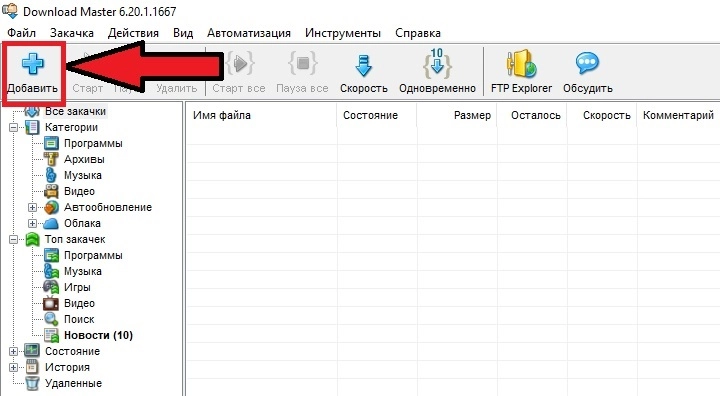Open the Скорость speed toolbar icon
The width and height of the screenshot is (720, 396).
(363, 65)
